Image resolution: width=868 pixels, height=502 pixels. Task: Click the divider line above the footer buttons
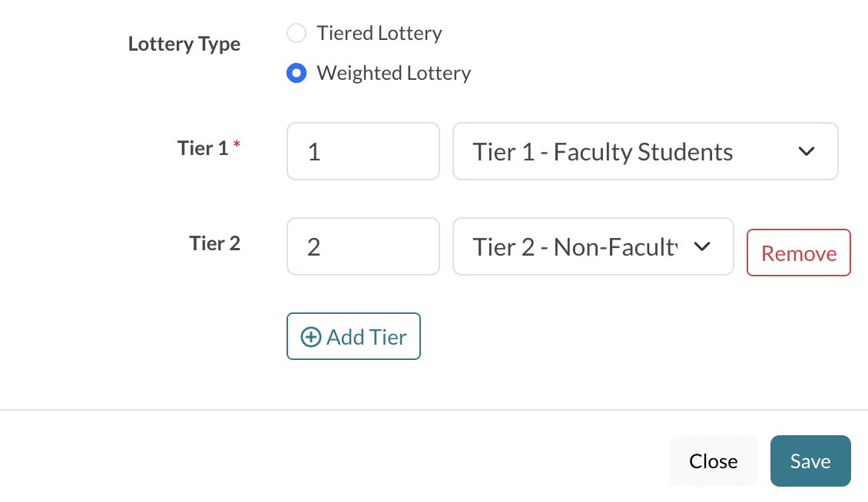(434, 410)
